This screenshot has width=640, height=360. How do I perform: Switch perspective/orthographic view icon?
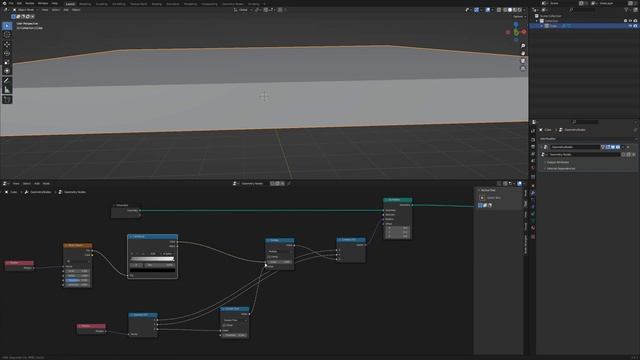tap(523, 69)
